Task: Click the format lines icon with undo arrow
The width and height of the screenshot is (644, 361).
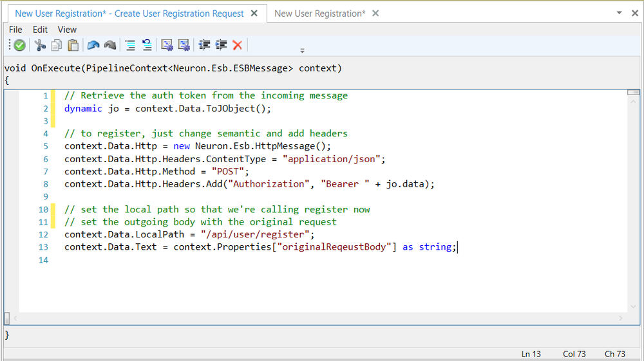Action: click(x=147, y=45)
